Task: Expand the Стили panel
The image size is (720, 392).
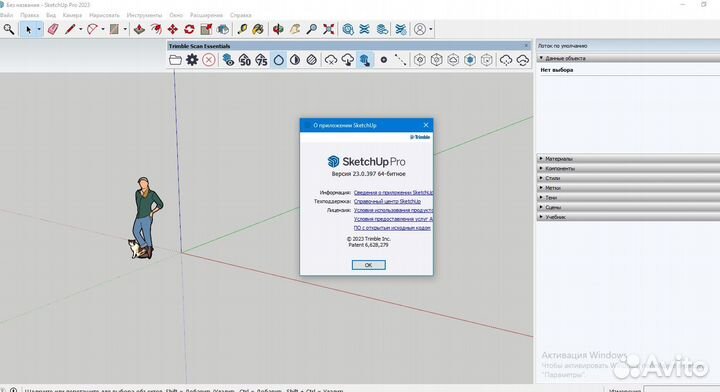Action: point(628,178)
